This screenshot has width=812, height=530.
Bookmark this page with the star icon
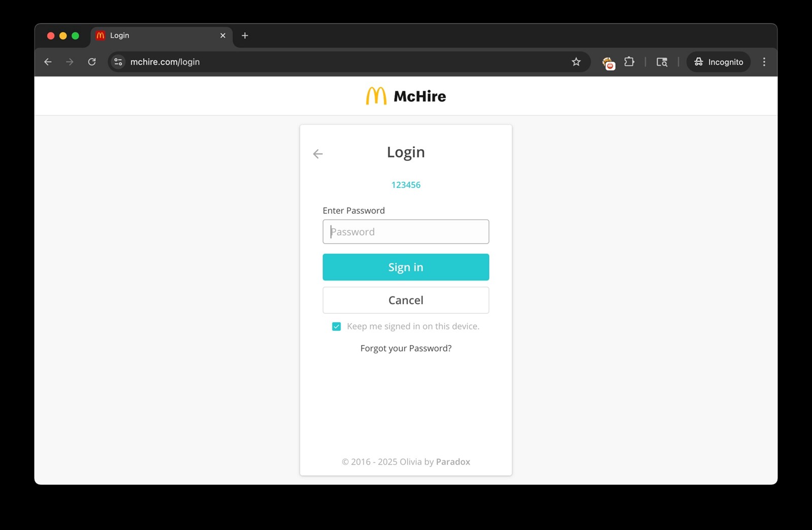click(x=576, y=62)
